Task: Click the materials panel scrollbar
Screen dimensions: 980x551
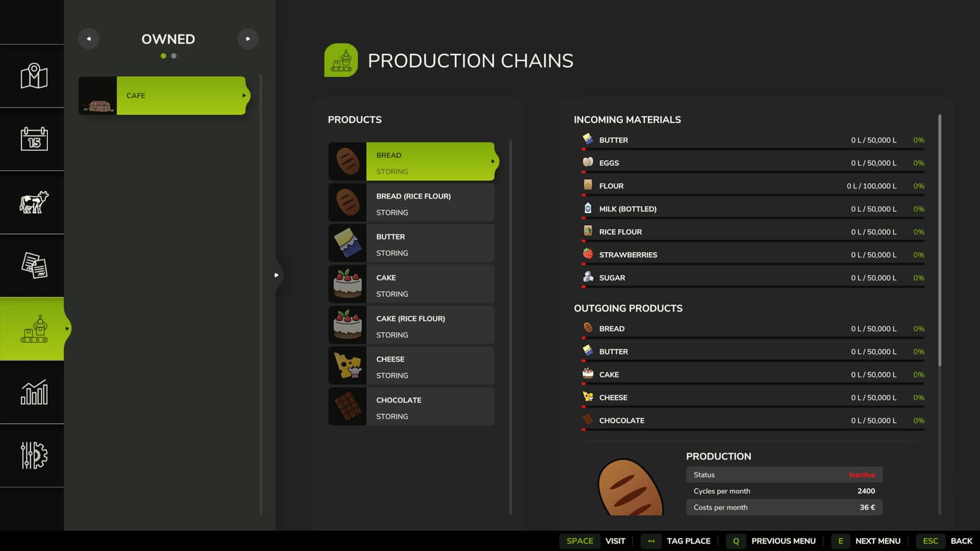Action: tap(940, 240)
